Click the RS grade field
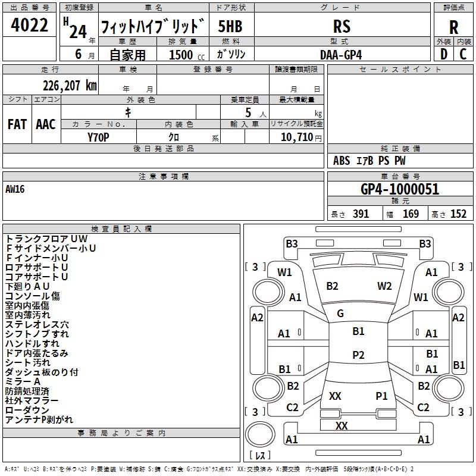476x476 pixels. [x=342, y=27]
